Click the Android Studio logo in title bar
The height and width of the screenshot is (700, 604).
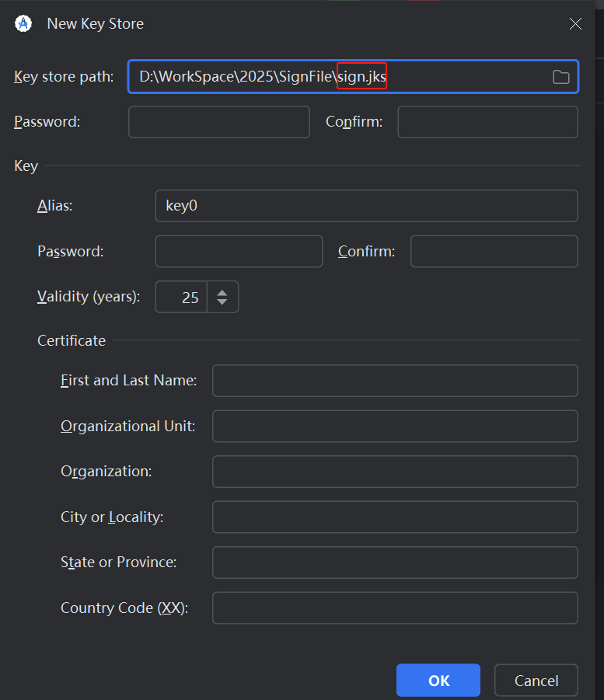coord(23,23)
